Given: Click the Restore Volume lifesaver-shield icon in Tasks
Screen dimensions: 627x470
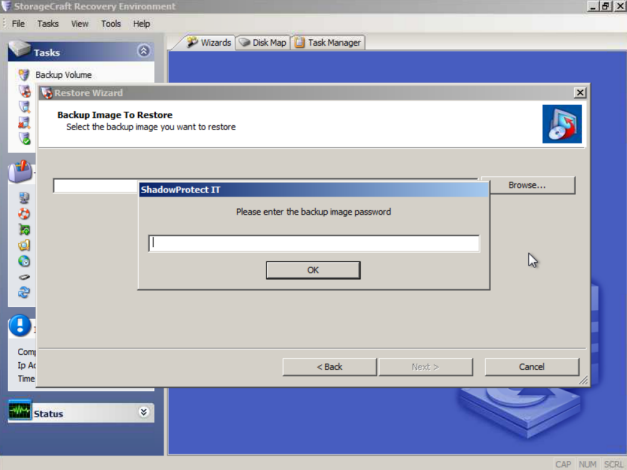Looking at the screenshot, I should tap(25, 91).
